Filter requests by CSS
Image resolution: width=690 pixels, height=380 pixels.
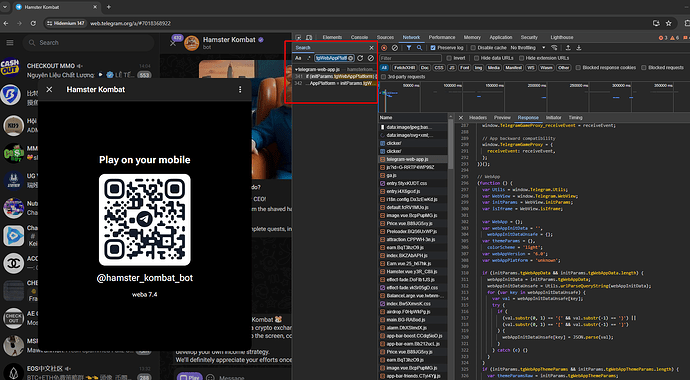pos(439,68)
